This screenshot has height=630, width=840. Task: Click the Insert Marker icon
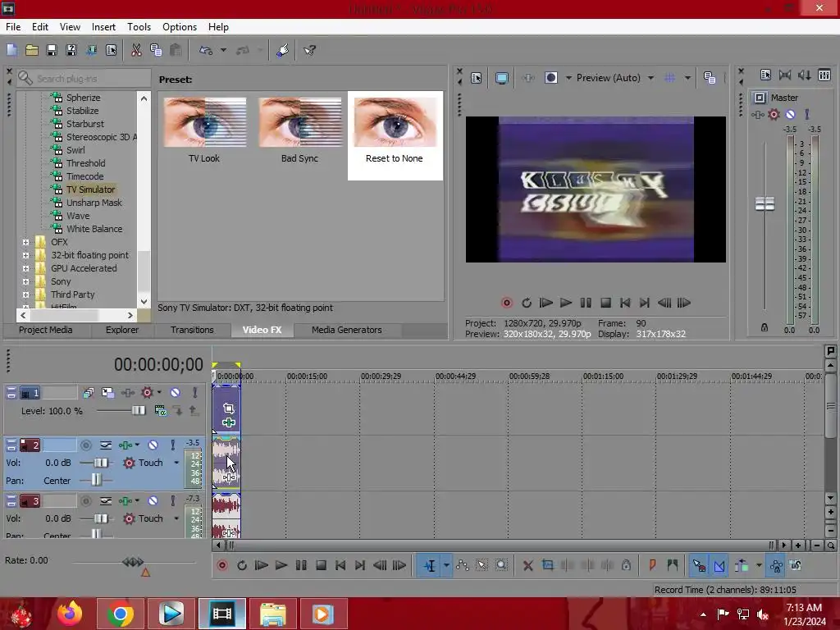click(652, 565)
